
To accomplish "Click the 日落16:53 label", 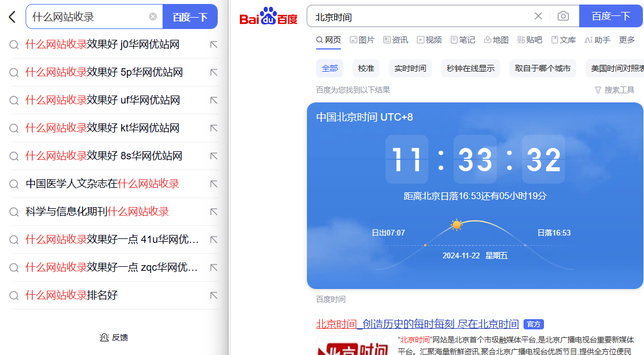I will click(554, 233).
